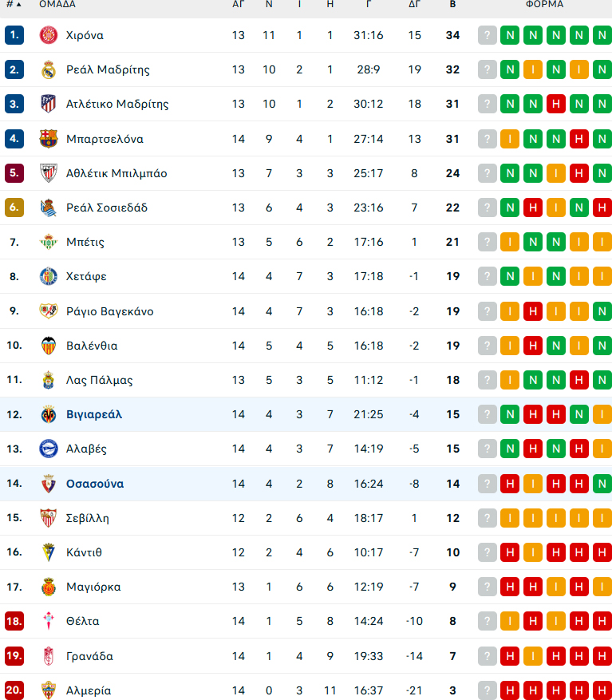Viewport: 612px width, 700px height.
Task: Open the Real Madrid crest icon
Action: [48, 69]
